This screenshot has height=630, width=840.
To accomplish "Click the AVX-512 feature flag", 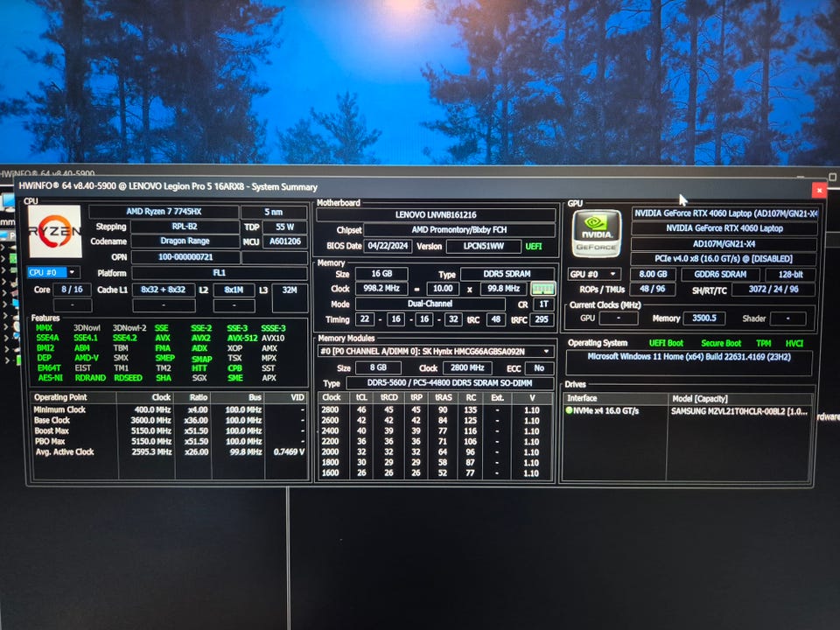I will [242, 338].
